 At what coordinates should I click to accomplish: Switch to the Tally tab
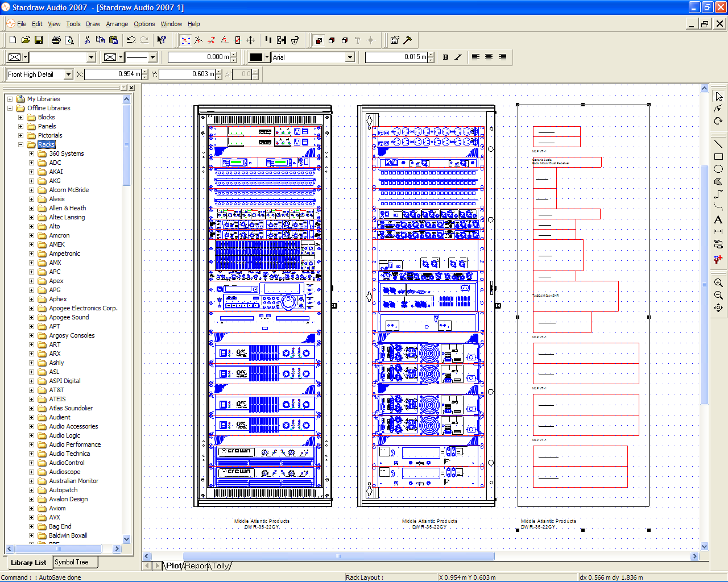(x=220, y=566)
